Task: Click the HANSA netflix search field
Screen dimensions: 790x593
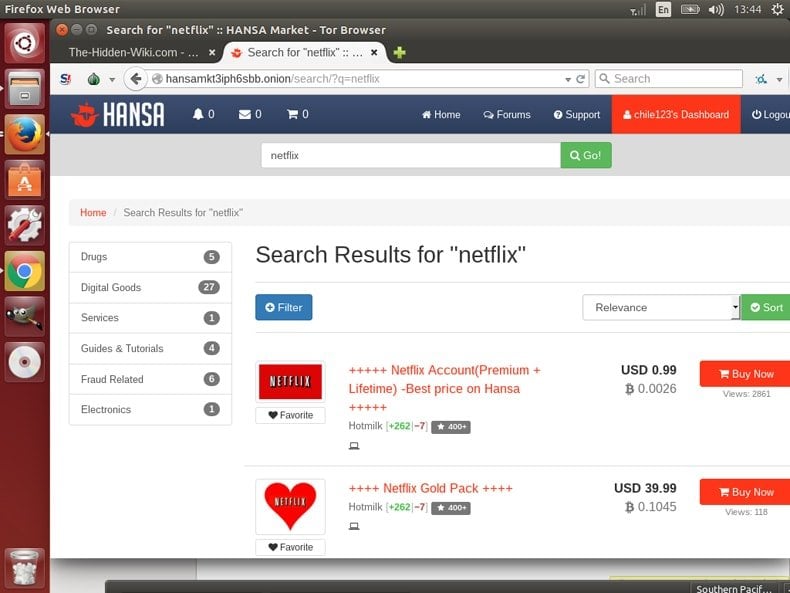Action: coord(411,155)
